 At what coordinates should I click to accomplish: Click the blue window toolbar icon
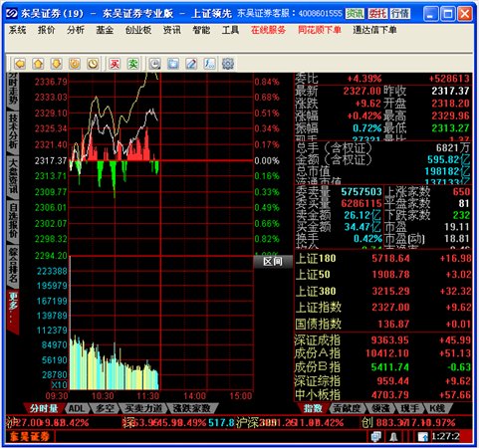pos(173,64)
